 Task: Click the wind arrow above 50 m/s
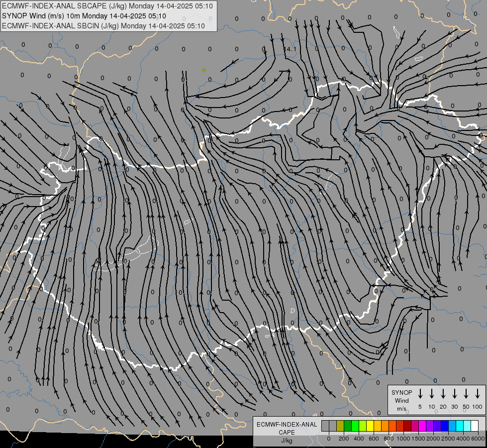pos(466,394)
